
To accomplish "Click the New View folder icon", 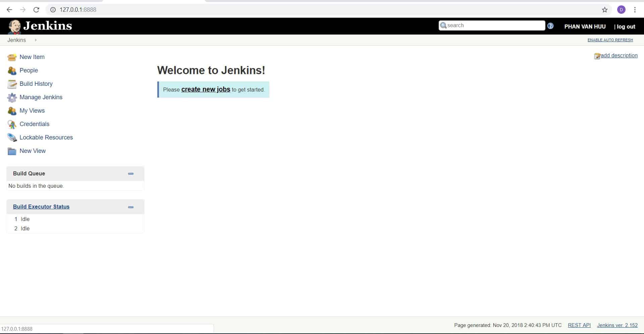I will tap(12, 151).
